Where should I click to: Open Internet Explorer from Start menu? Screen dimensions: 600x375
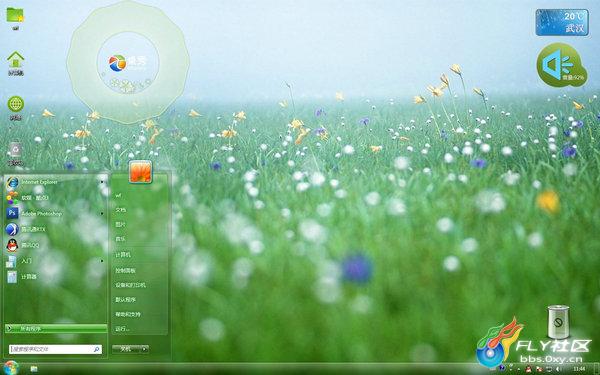coord(54,182)
